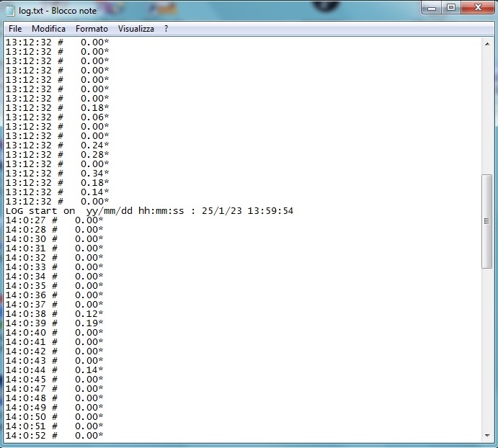Click the timestamp 25/1/23 13:59:54
Screen dimensions: 498x448
pos(247,211)
